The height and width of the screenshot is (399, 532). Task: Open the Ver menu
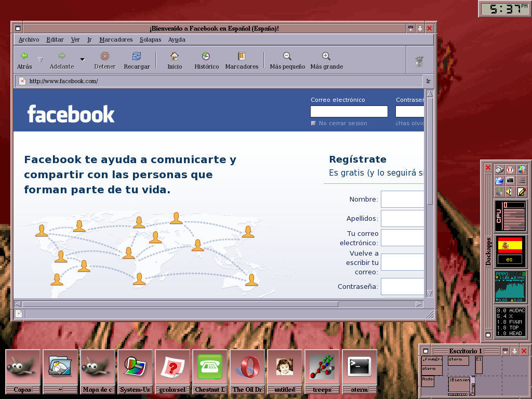tap(75, 39)
